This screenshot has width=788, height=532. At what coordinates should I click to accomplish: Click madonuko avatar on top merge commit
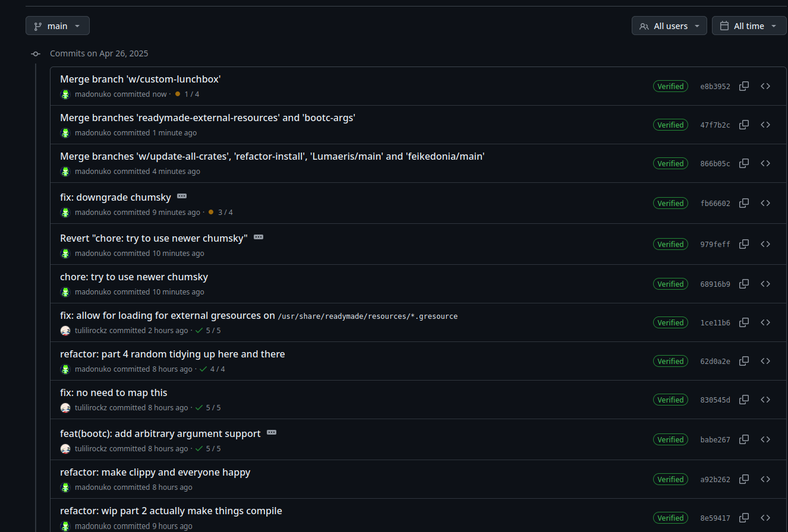tap(65, 94)
